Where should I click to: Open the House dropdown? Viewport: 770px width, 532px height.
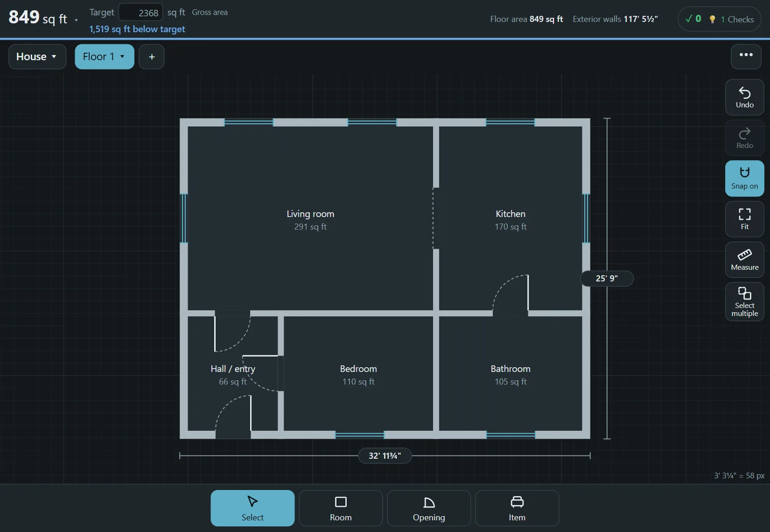(37, 56)
